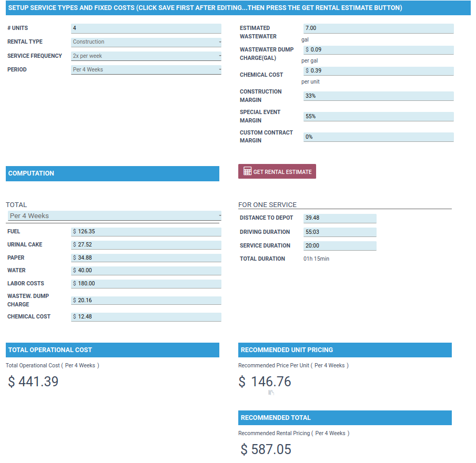476x463 pixels.
Task: Open the Period dropdown showing Per 4 Weeks
Action: pyautogui.click(x=146, y=70)
